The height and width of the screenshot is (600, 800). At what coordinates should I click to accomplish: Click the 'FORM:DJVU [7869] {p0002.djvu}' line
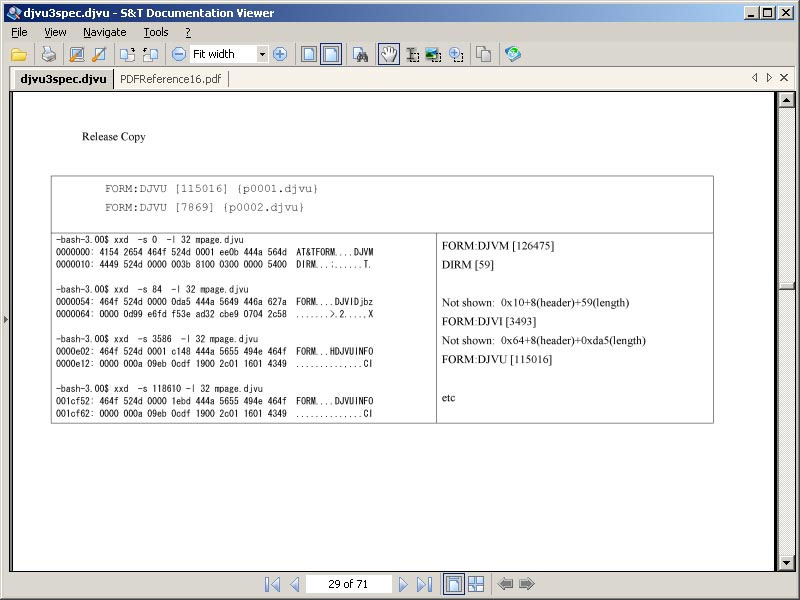click(204, 207)
